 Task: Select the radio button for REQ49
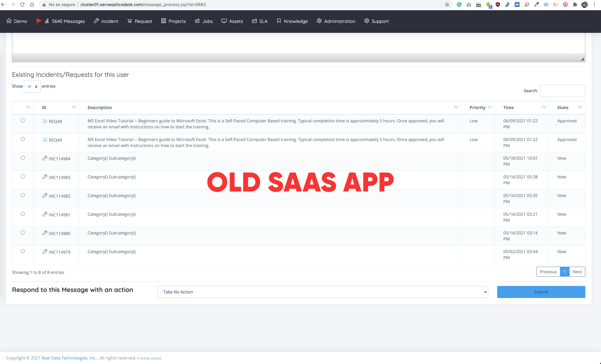[23, 139]
